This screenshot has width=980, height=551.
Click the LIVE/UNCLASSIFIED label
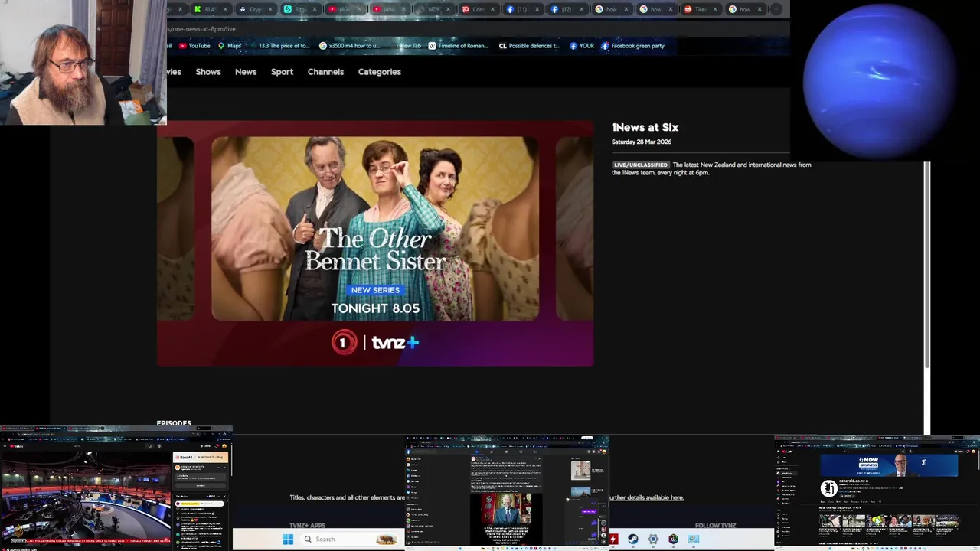(641, 165)
